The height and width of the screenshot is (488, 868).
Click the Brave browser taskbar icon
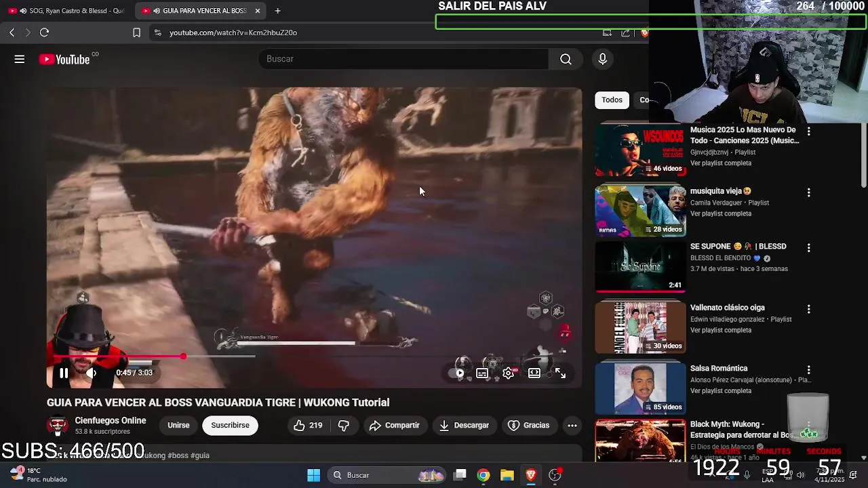[x=531, y=475]
